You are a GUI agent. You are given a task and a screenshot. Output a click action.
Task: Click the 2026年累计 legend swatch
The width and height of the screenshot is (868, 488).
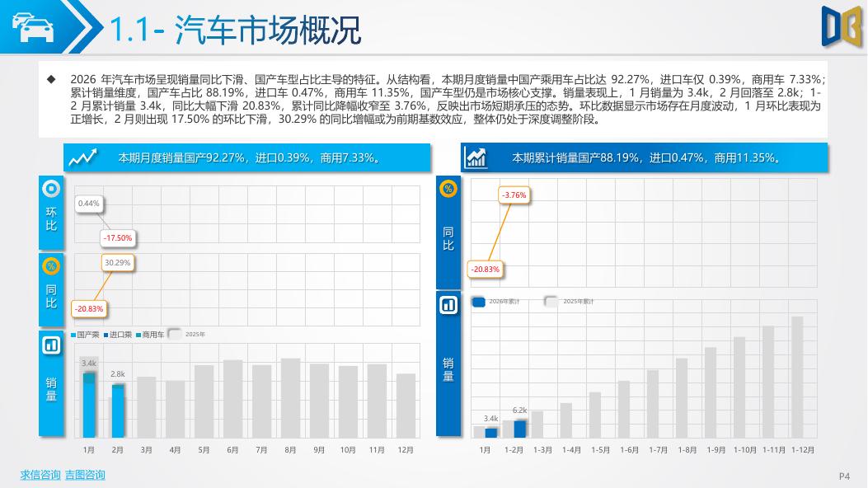coord(479,302)
